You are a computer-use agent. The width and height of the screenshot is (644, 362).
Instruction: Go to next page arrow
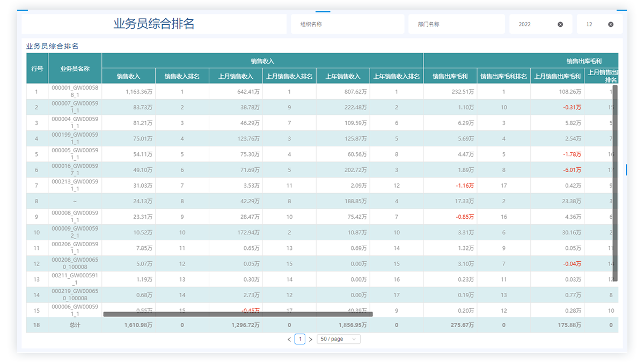(310, 339)
